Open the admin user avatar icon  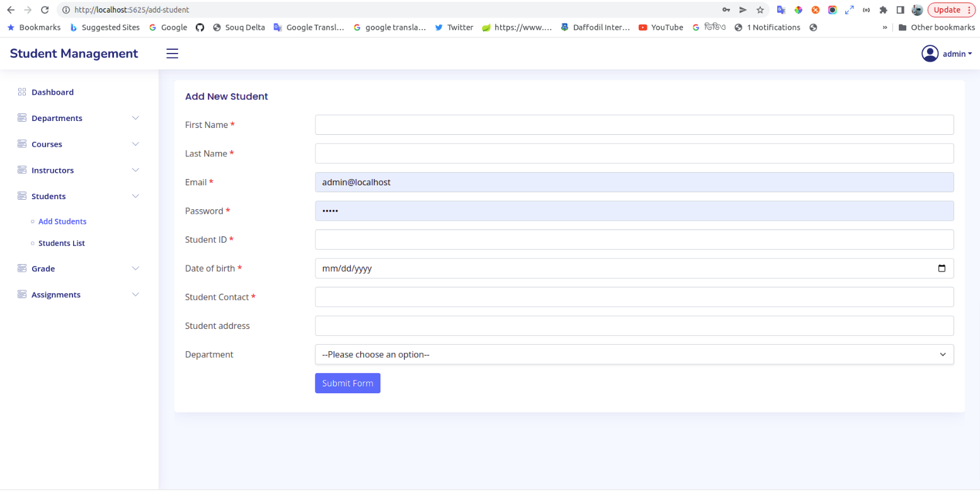(x=930, y=54)
